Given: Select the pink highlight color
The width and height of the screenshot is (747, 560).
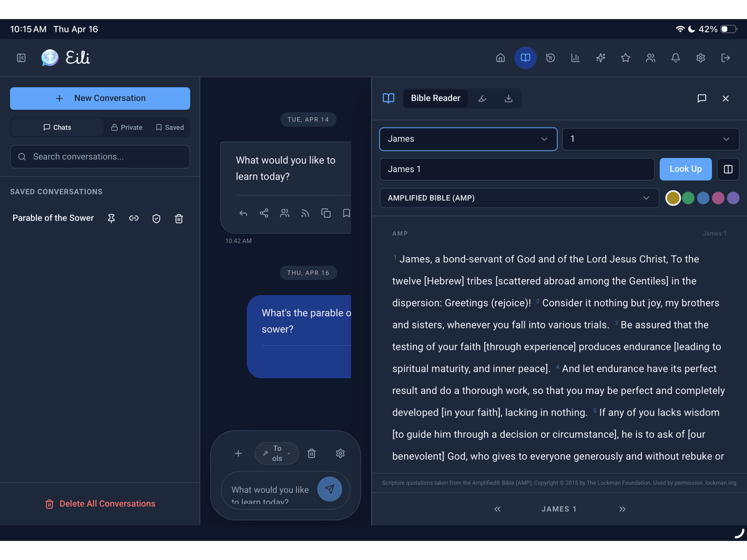Looking at the screenshot, I should pyautogui.click(x=718, y=198).
